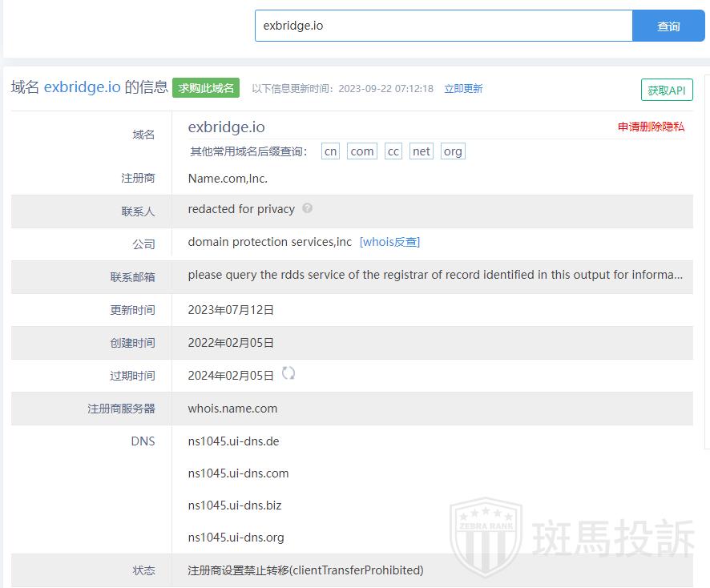Click the exbridge.io link in the heading
The height and width of the screenshot is (588, 710).
(82, 87)
